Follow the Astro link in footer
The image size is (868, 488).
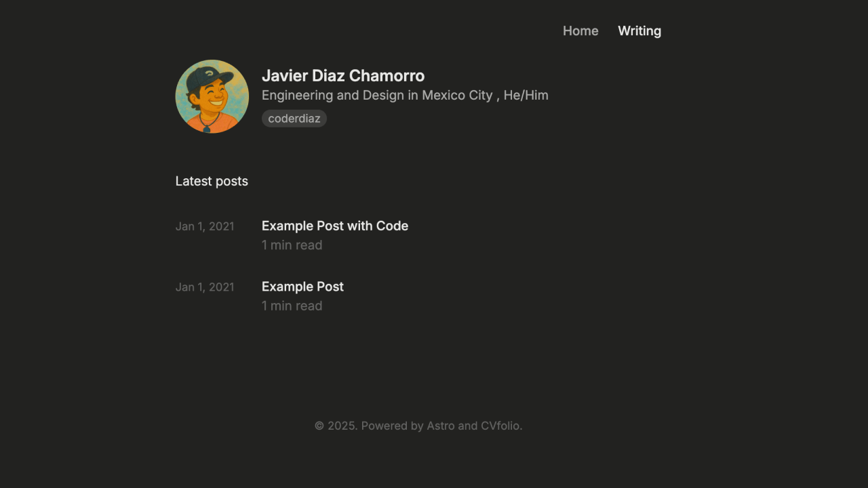click(x=440, y=426)
